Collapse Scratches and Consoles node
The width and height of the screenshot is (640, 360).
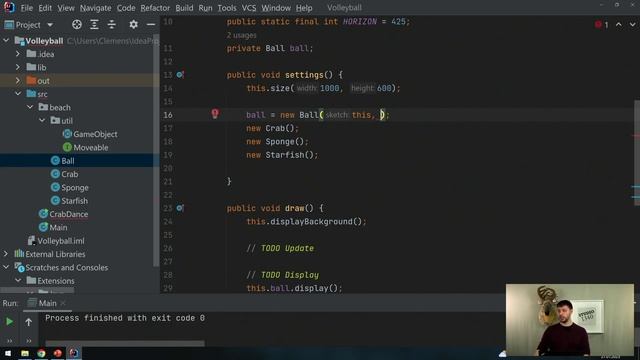(x=6, y=267)
